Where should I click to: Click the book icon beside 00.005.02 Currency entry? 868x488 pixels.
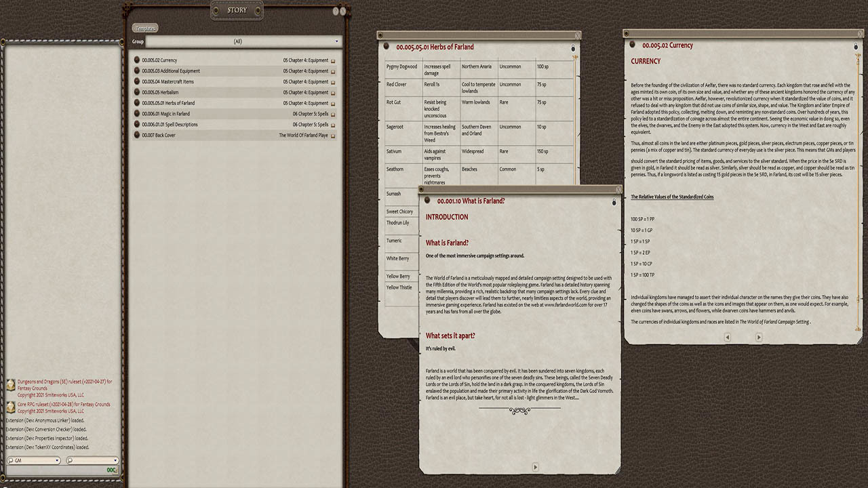coord(332,60)
